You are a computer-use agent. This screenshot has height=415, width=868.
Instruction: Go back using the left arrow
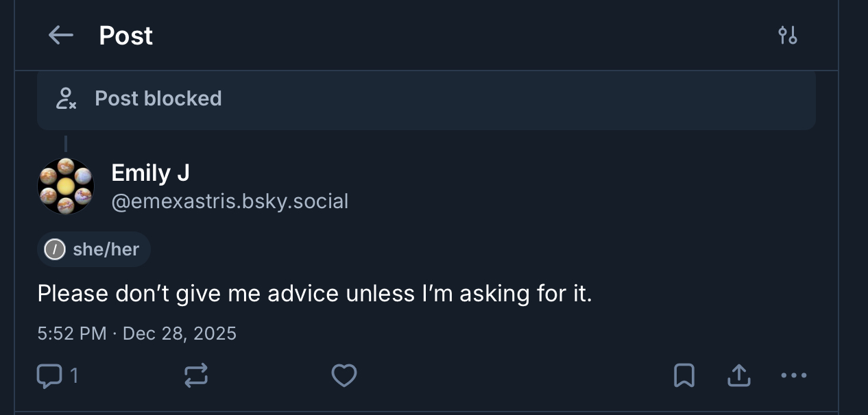pyautogui.click(x=60, y=36)
